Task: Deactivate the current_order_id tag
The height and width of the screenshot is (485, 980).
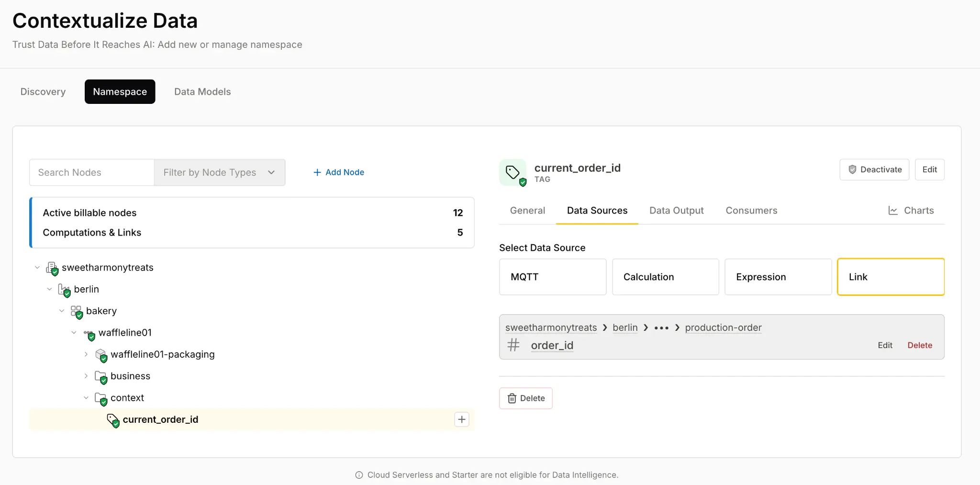Action: (874, 169)
